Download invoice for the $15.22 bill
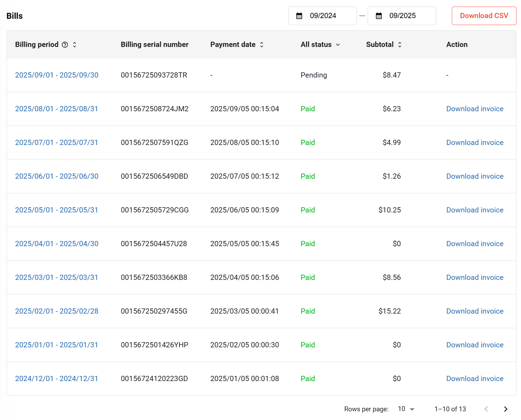Screen dimensions: 521x420 point(475,311)
